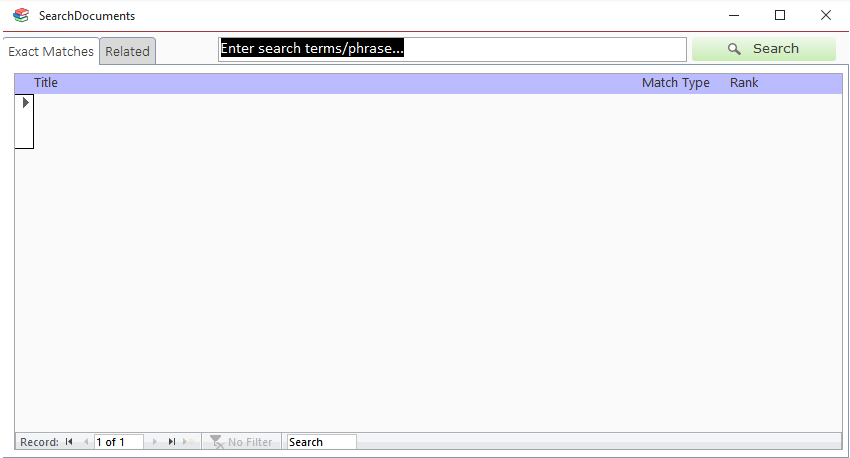Click the No Filter indicator
850x458 pixels.
pyautogui.click(x=241, y=442)
